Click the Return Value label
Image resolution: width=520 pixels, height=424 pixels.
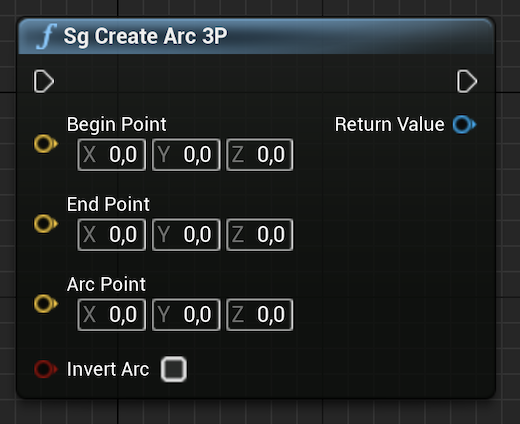[x=390, y=124]
